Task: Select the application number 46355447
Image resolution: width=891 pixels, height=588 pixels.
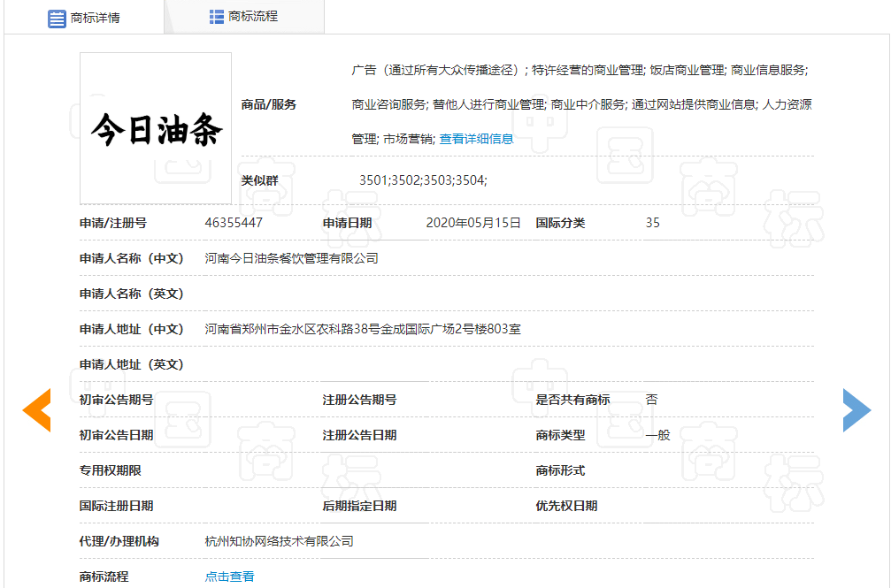Action: [x=234, y=223]
